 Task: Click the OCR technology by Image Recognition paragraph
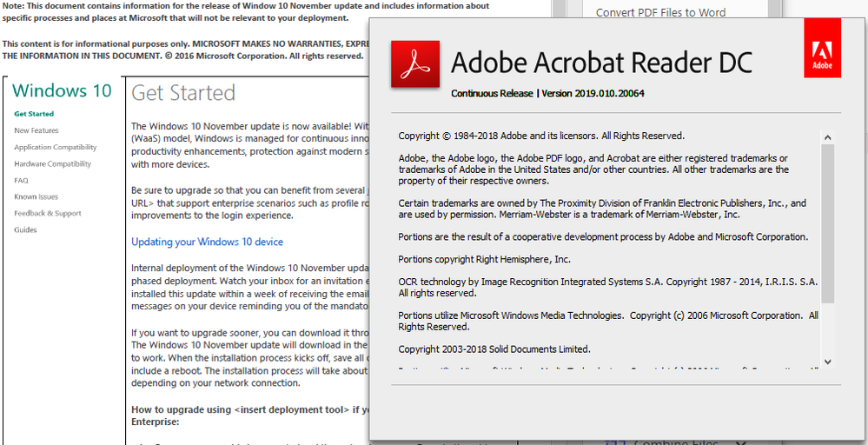tap(608, 288)
